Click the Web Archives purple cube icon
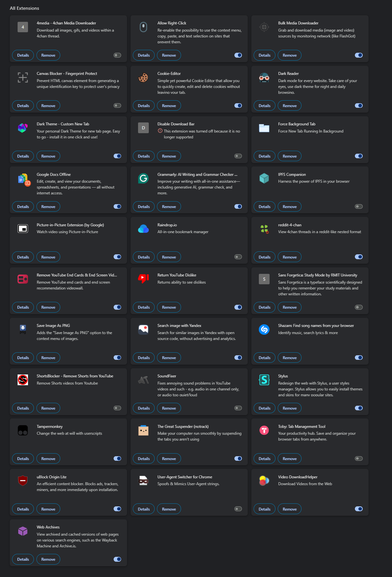 (x=23, y=531)
